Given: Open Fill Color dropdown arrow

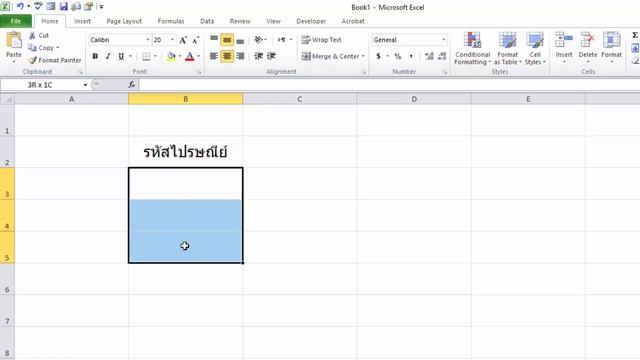Looking at the screenshot, I should (180, 56).
